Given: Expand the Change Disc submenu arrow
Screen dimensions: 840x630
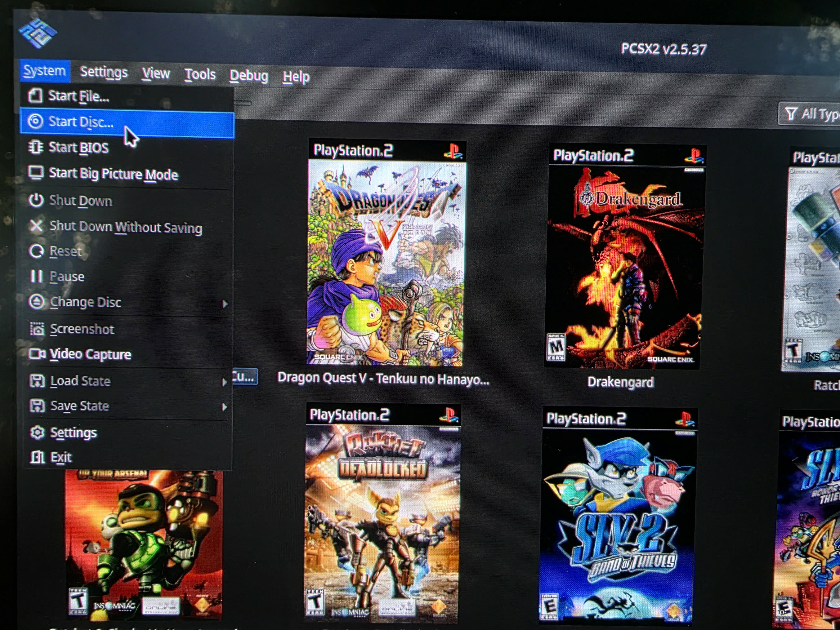Looking at the screenshot, I should coord(225,304).
